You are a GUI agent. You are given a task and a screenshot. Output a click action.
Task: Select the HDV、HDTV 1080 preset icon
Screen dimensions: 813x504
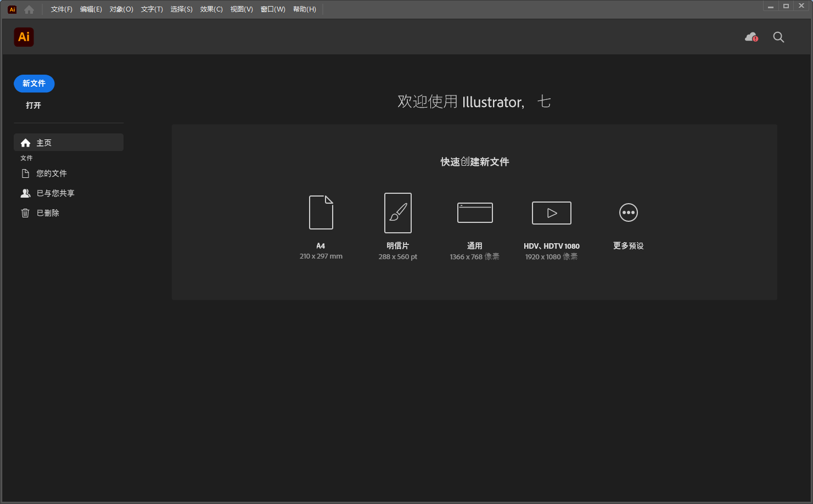click(551, 212)
